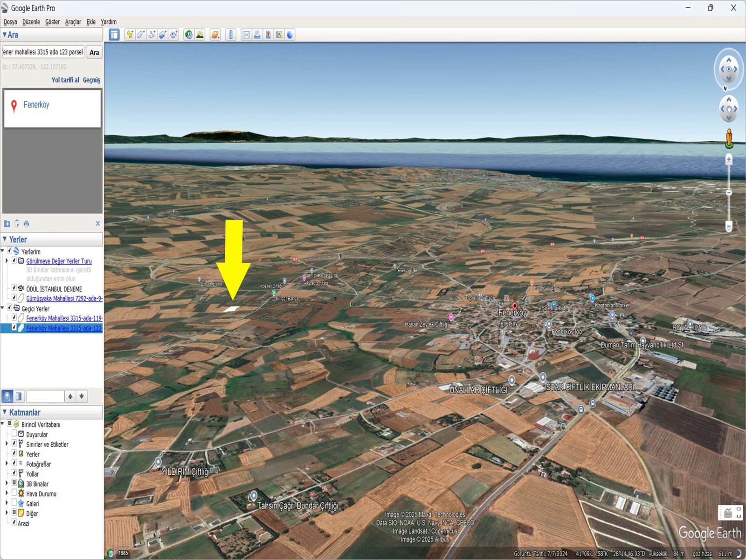Open the Göster menu
746x560 pixels.
(52, 22)
